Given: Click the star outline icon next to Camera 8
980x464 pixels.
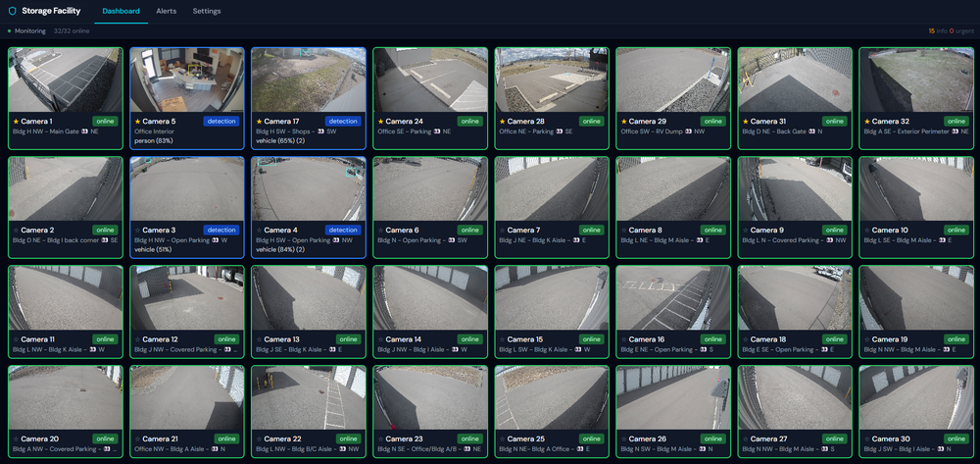Looking at the screenshot, I should (623, 231).
